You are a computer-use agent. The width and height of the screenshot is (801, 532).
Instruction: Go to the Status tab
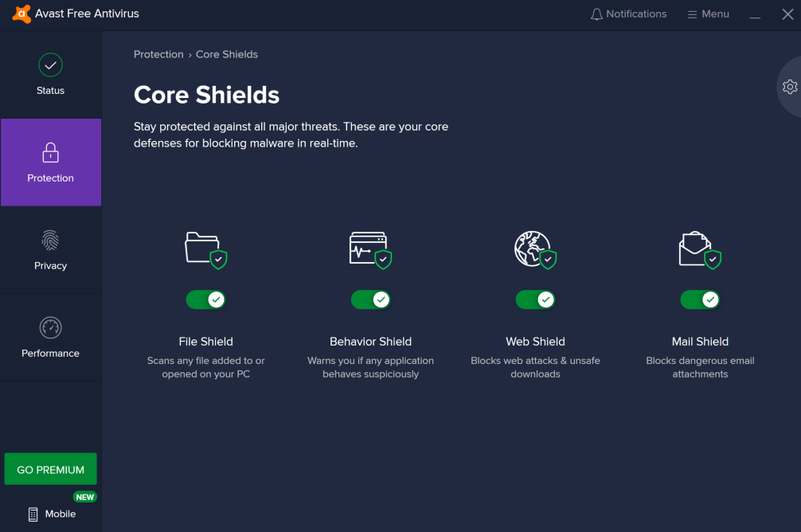tap(50, 75)
